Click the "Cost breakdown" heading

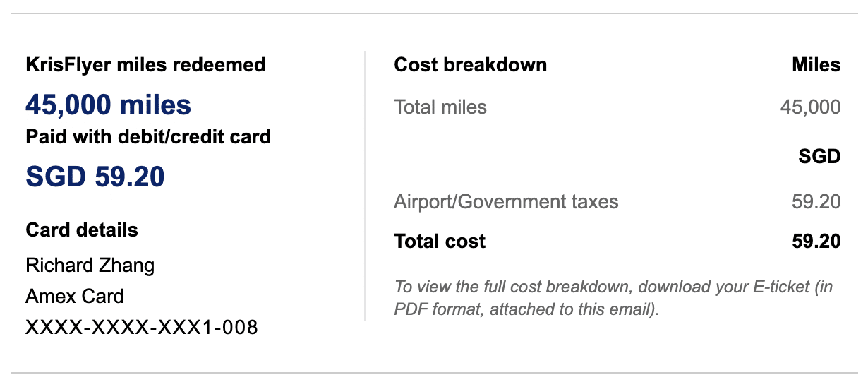tap(470, 65)
